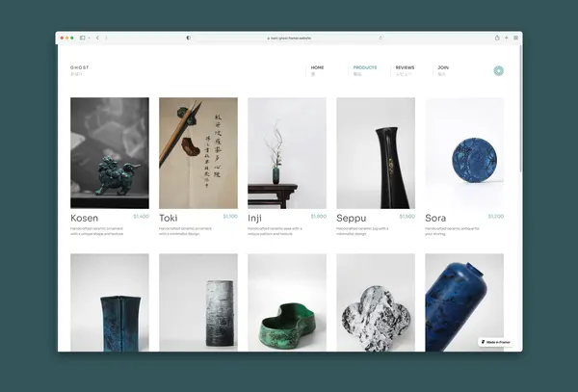
Task: Click the Seppu product title
Action: 352,218
